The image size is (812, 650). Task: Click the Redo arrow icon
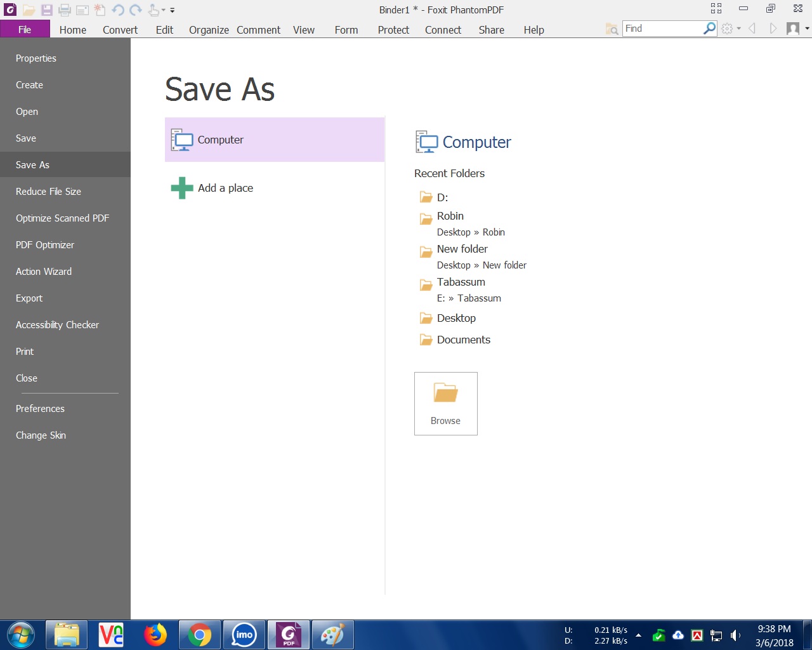[x=135, y=10]
